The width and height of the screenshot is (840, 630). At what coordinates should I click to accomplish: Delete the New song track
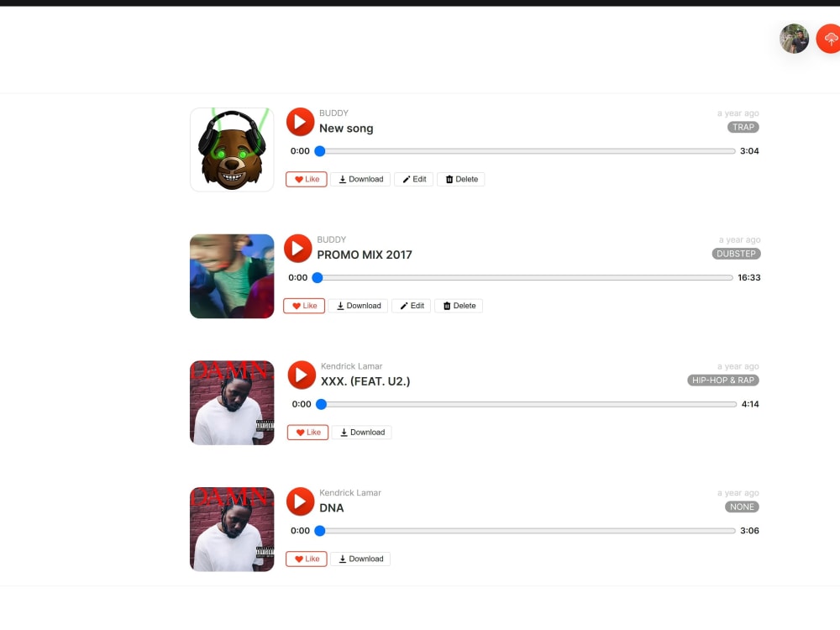click(461, 179)
